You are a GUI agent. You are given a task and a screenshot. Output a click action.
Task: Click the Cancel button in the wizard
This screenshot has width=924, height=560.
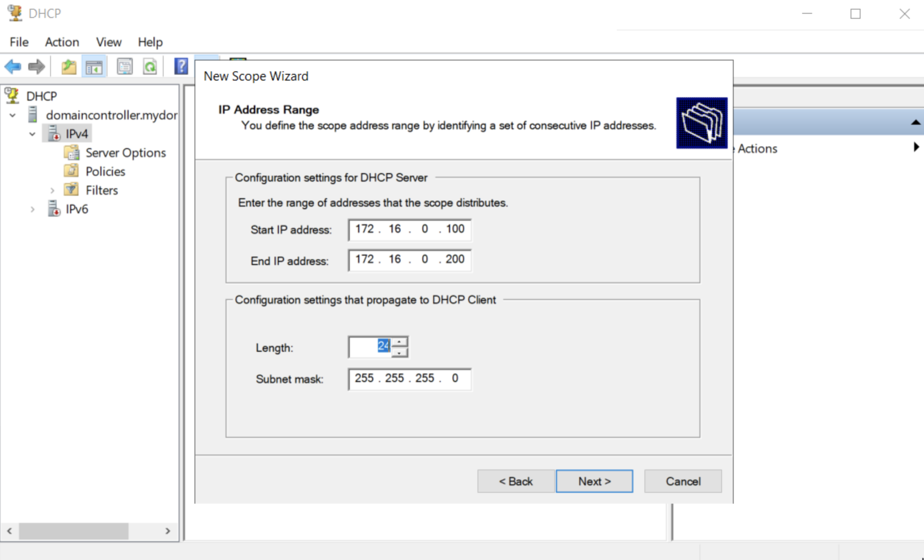point(683,481)
